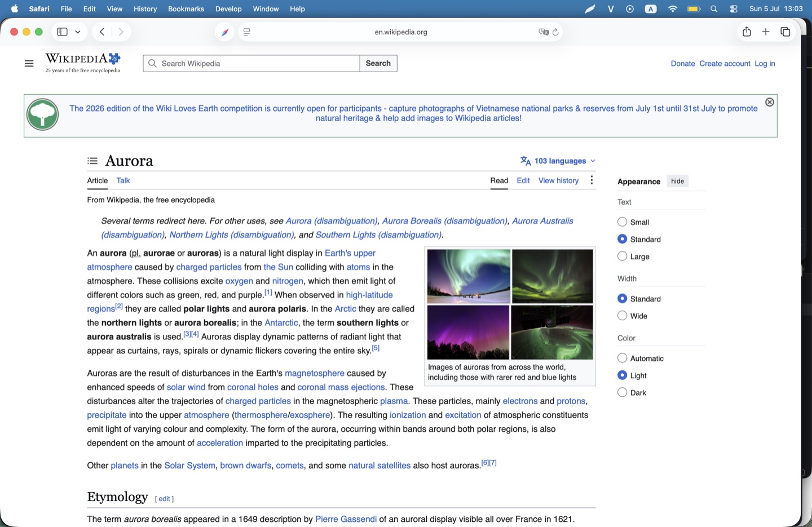Open the Apple menu
Image resolution: width=812 pixels, height=527 pixels.
15,8
